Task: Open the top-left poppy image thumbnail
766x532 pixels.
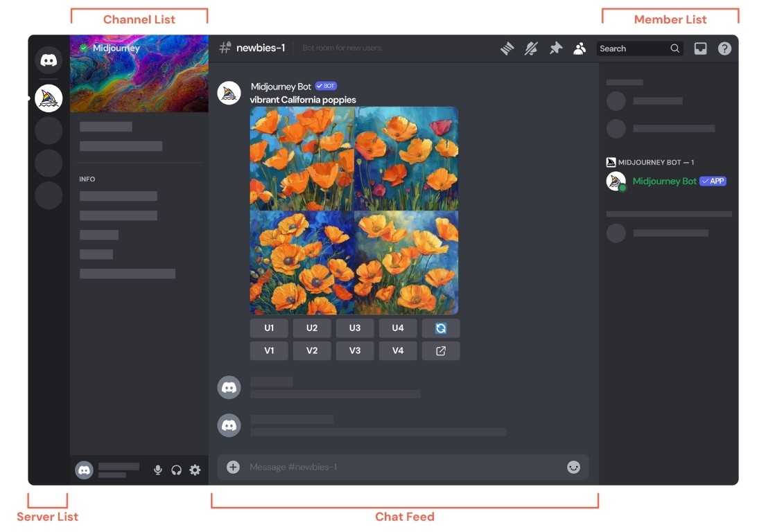Action: (x=302, y=159)
